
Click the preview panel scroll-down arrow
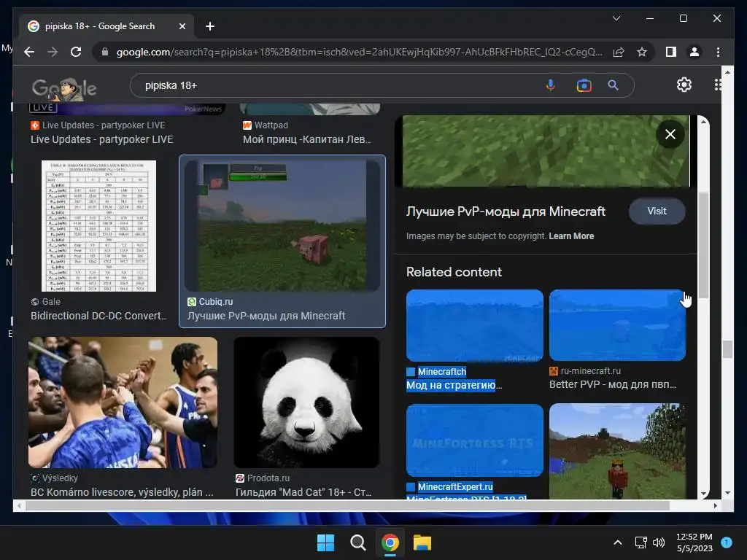click(x=703, y=494)
